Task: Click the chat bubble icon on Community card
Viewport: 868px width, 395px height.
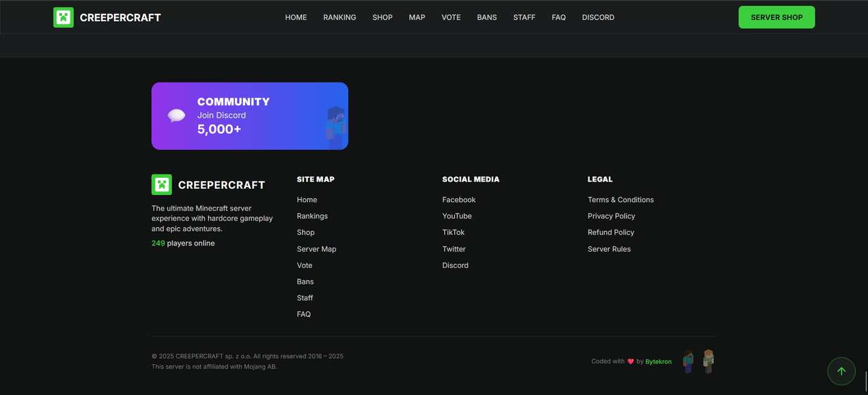Action: point(176,116)
